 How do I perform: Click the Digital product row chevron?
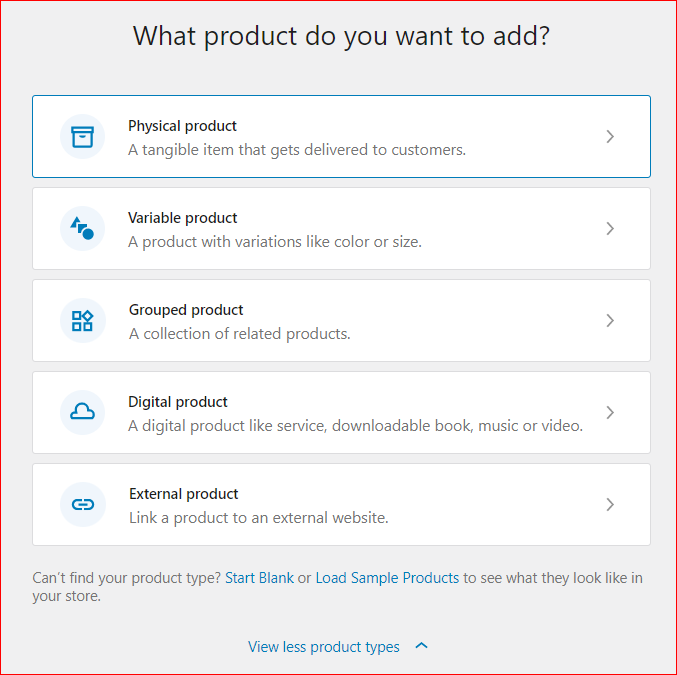610,413
